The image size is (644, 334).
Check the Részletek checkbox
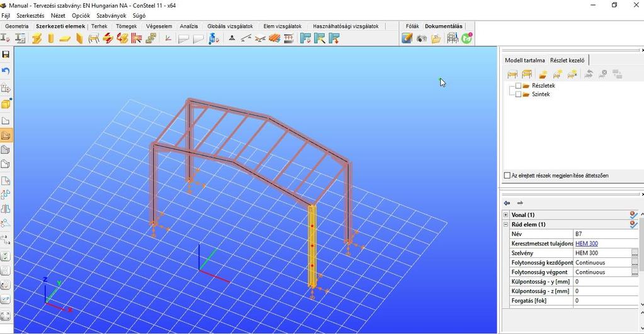pos(518,86)
